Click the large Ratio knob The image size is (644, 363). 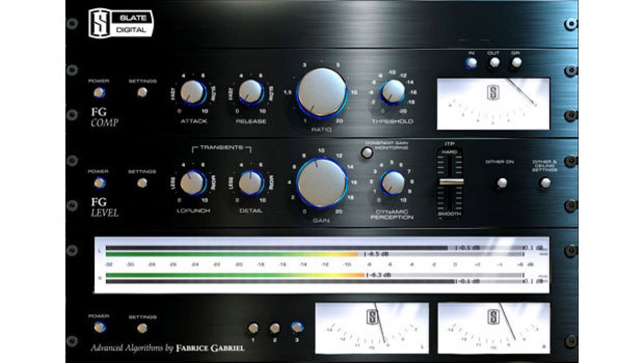[x=322, y=93]
